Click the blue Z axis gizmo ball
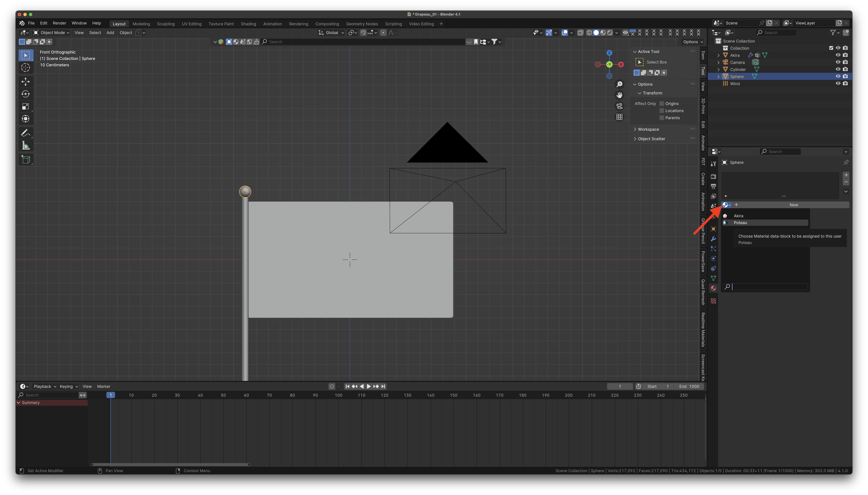 click(609, 53)
